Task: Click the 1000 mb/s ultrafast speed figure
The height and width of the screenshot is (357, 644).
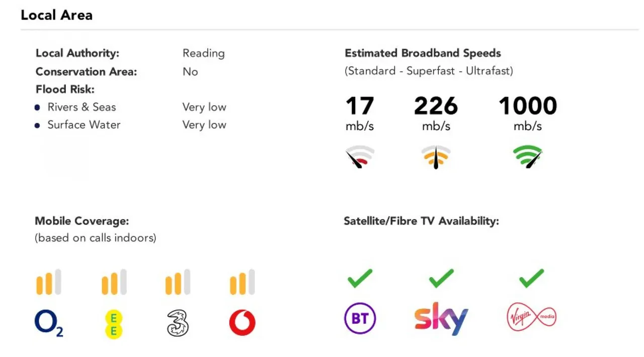Action: 528,113
